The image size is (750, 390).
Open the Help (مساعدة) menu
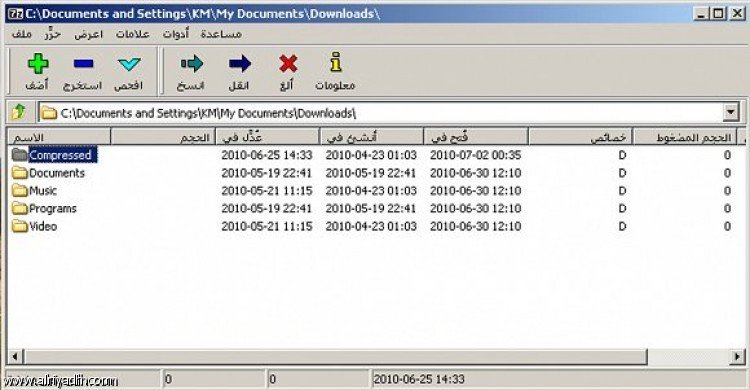[x=221, y=34]
